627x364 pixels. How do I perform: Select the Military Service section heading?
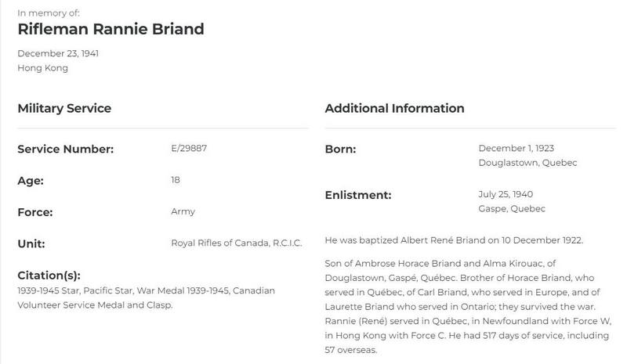64,108
